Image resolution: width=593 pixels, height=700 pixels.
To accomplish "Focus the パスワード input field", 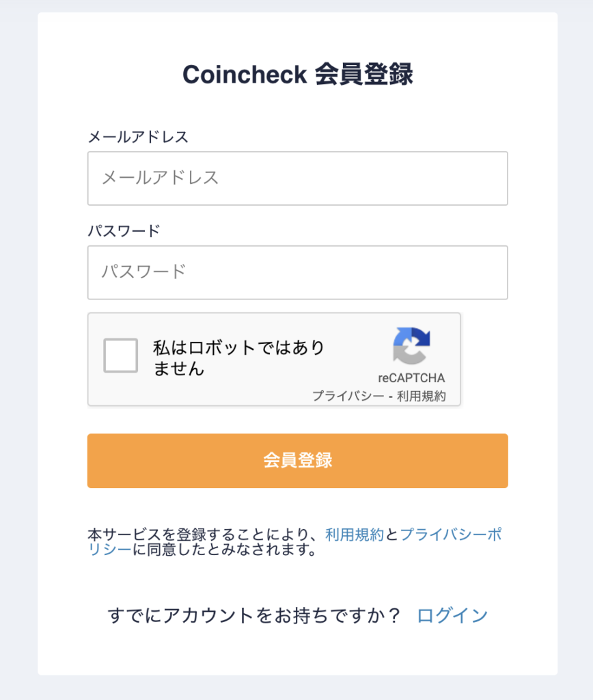I will click(297, 272).
